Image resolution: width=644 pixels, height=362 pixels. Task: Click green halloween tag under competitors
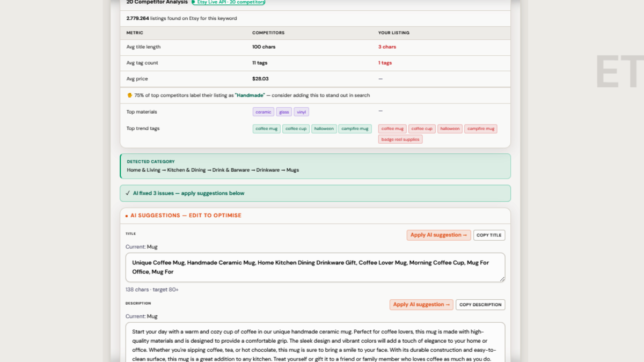click(324, 129)
